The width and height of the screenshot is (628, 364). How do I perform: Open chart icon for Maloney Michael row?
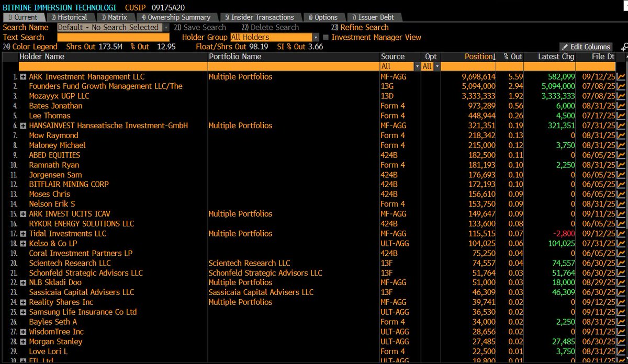[622, 145]
